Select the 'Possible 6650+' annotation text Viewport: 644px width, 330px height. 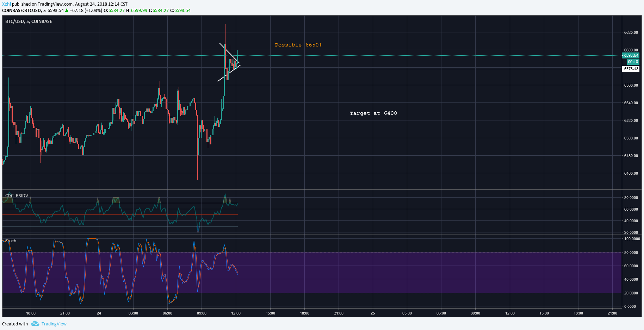[x=298, y=45]
